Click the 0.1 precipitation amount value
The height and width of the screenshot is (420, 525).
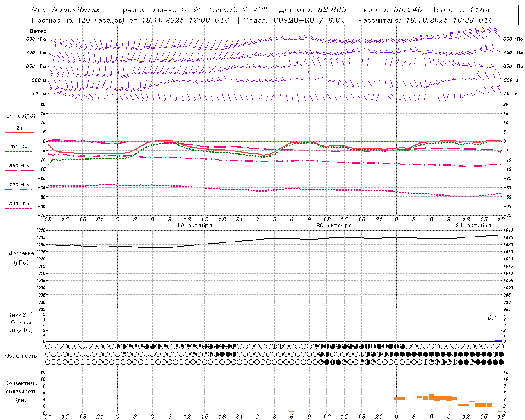pos(492,318)
